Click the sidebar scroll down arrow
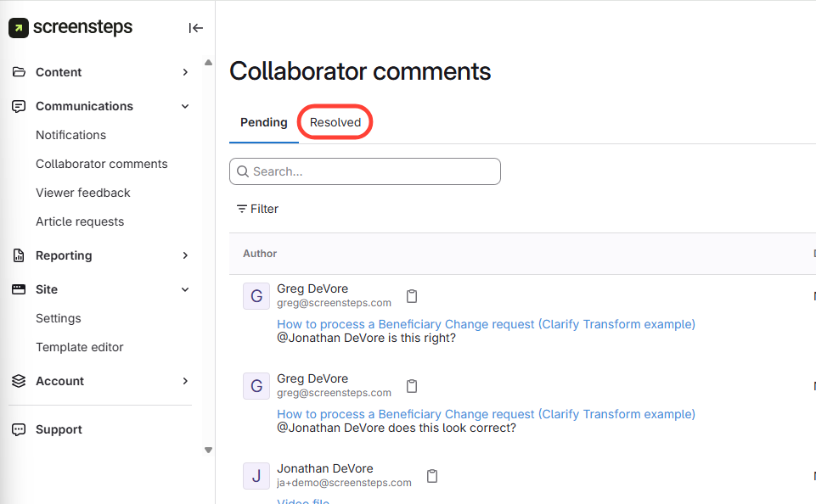The image size is (816, 504). (x=209, y=451)
